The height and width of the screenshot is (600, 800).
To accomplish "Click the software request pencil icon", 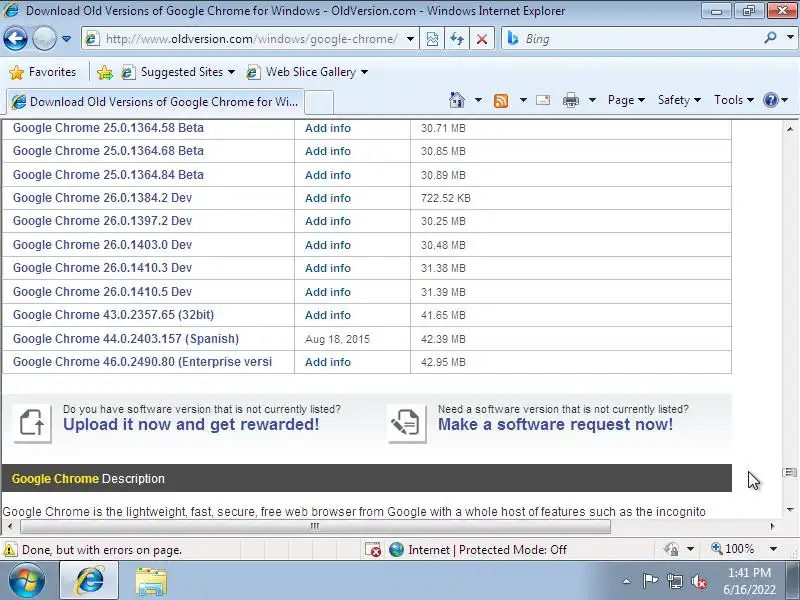I will (407, 423).
